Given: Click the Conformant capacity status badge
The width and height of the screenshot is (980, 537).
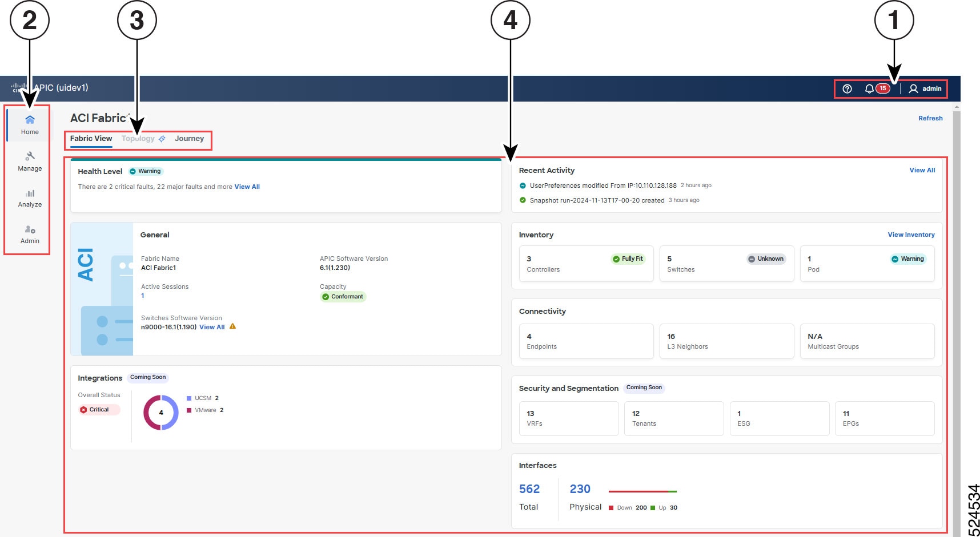Looking at the screenshot, I should point(343,297).
